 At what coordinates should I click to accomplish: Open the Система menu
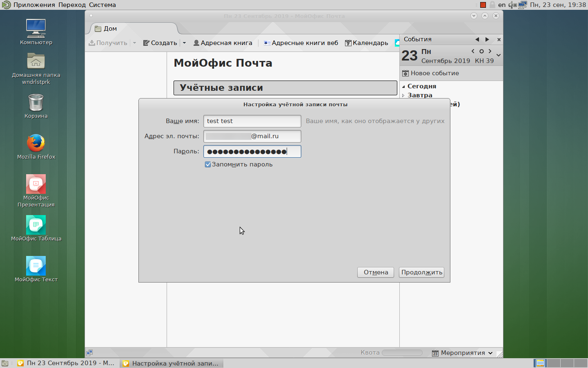(x=102, y=5)
